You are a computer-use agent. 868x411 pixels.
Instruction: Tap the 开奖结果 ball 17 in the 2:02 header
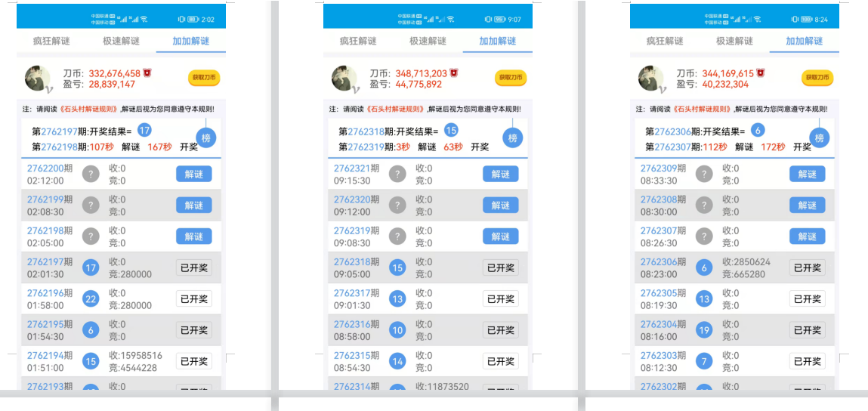(144, 131)
